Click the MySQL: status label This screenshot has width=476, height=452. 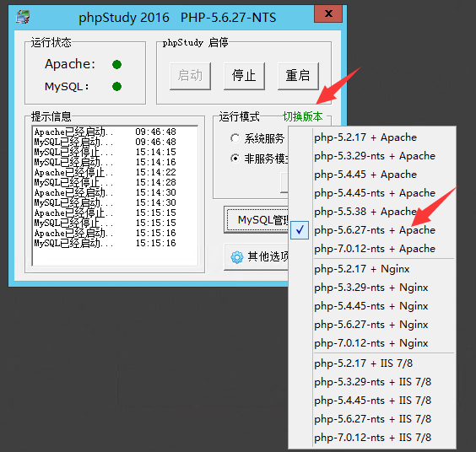tap(67, 87)
